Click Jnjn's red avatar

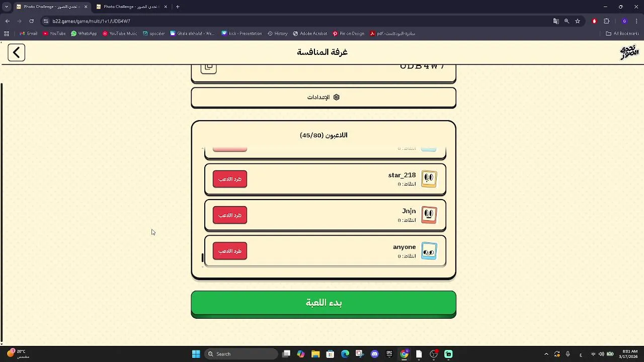click(x=429, y=215)
